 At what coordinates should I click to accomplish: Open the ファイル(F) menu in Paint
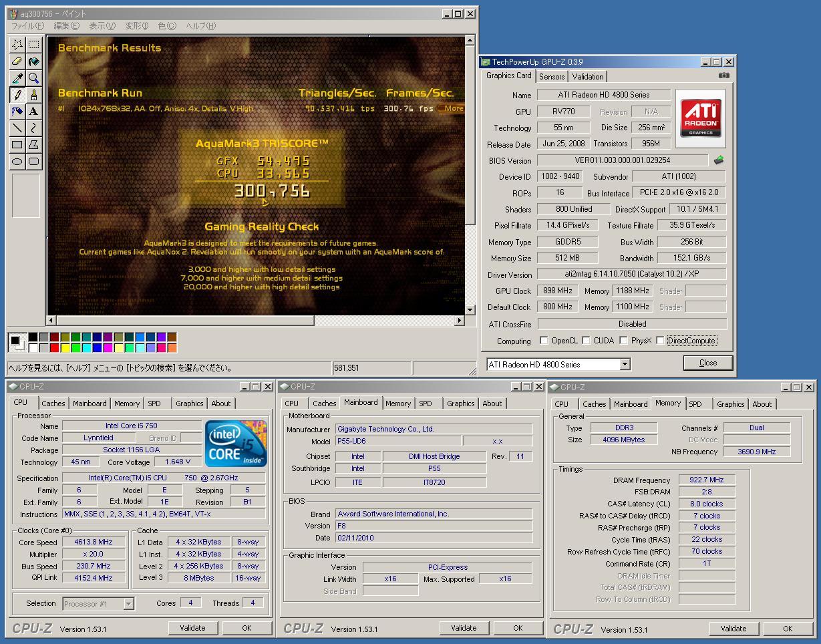point(27,26)
